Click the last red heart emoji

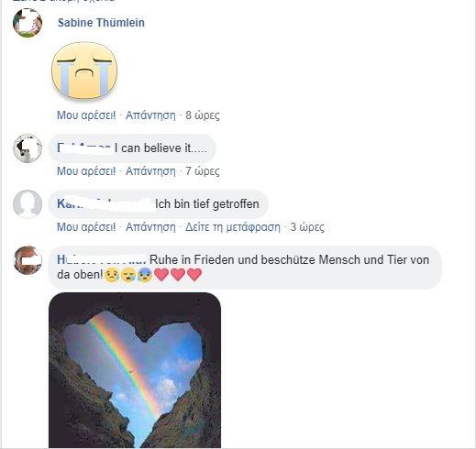click(x=194, y=275)
